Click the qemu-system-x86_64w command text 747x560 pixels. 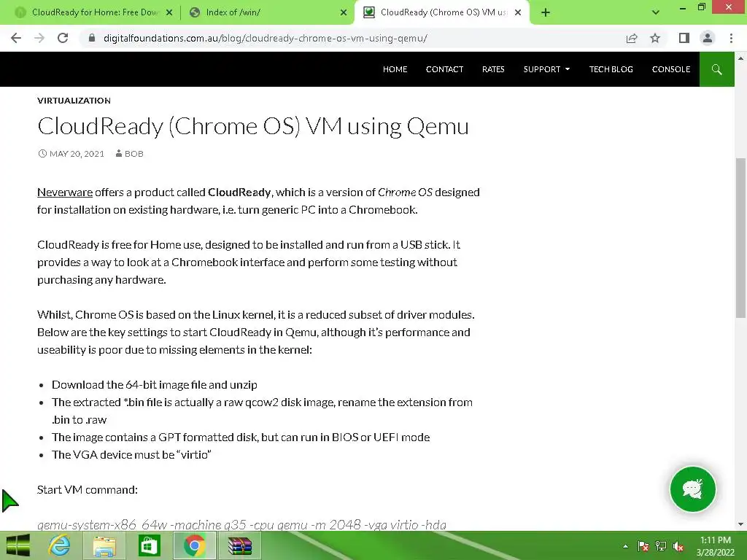(241, 525)
